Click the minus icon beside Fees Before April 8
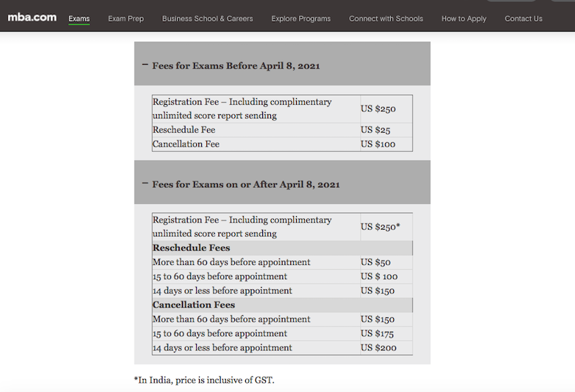This screenshot has height=392, width=575. [144, 65]
